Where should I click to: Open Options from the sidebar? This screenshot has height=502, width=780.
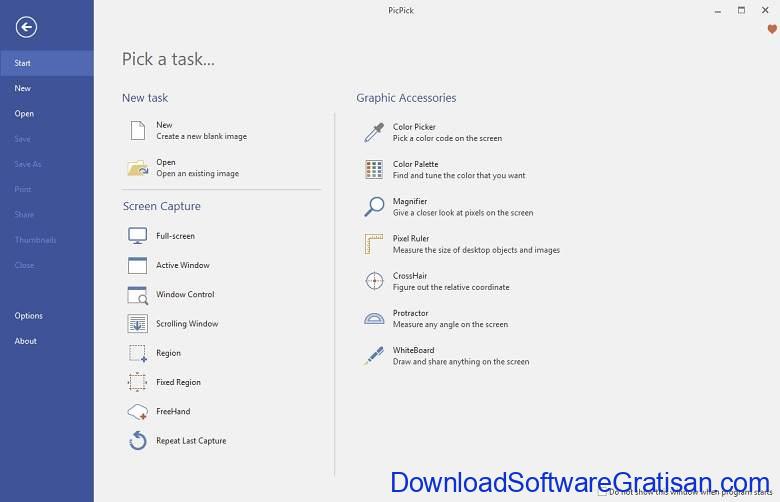(x=47, y=316)
